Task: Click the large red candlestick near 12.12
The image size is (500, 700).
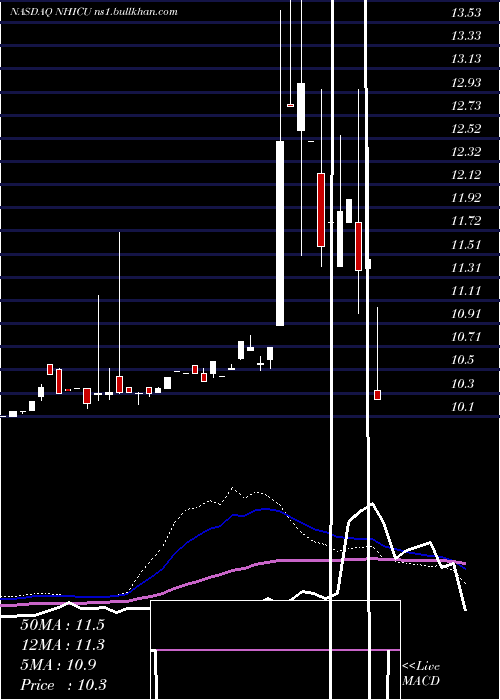Action: (x=321, y=210)
